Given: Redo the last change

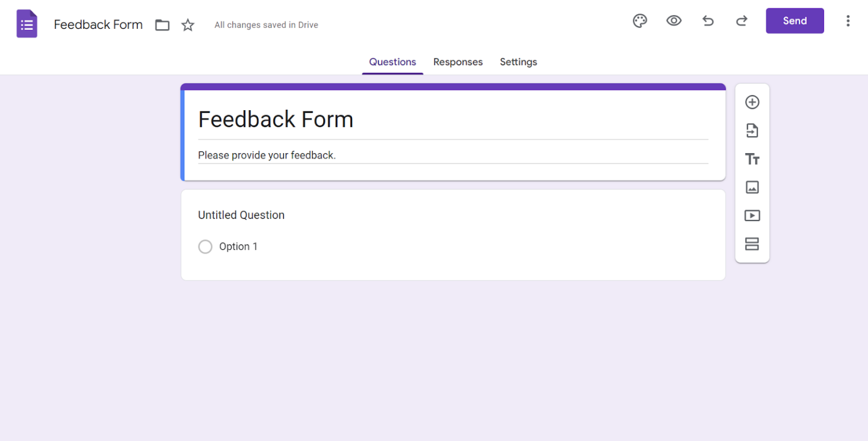Looking at the screenshot, I should pyautogui.click(x=741, y=20).
